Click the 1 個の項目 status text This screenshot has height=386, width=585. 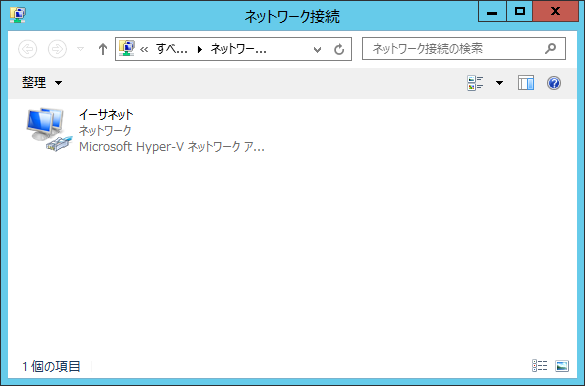[51, 366]
